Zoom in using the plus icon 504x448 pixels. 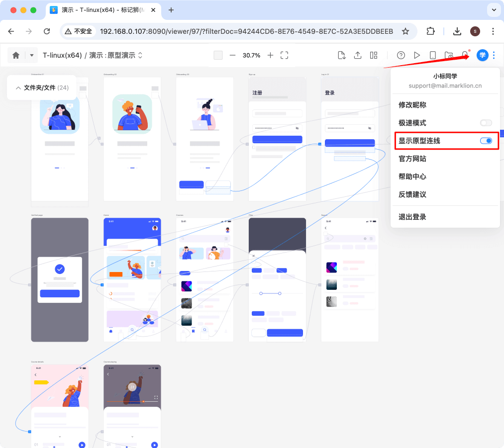coord(270,55)
